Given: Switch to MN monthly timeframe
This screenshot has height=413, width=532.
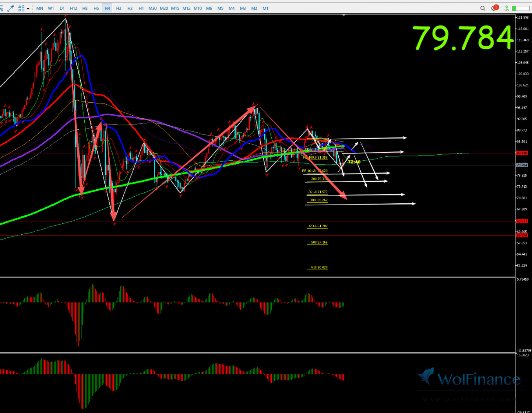Looking at the screenshot, I should [x=40, y=8].
